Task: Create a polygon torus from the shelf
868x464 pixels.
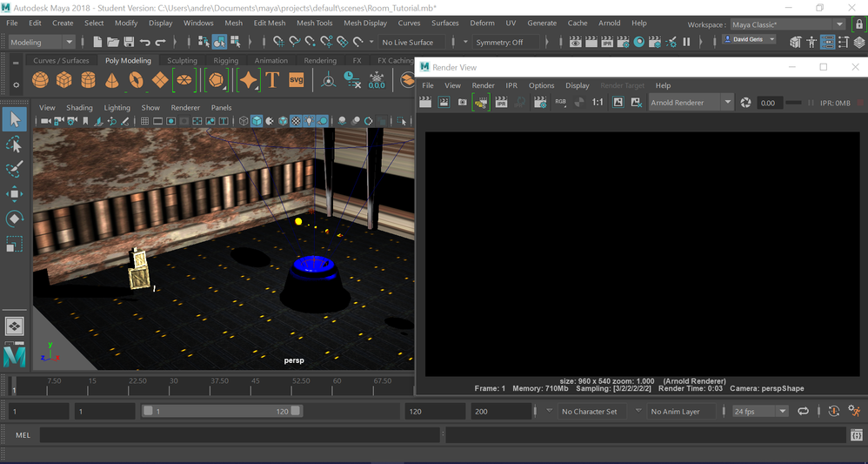Action: [137, 80]
